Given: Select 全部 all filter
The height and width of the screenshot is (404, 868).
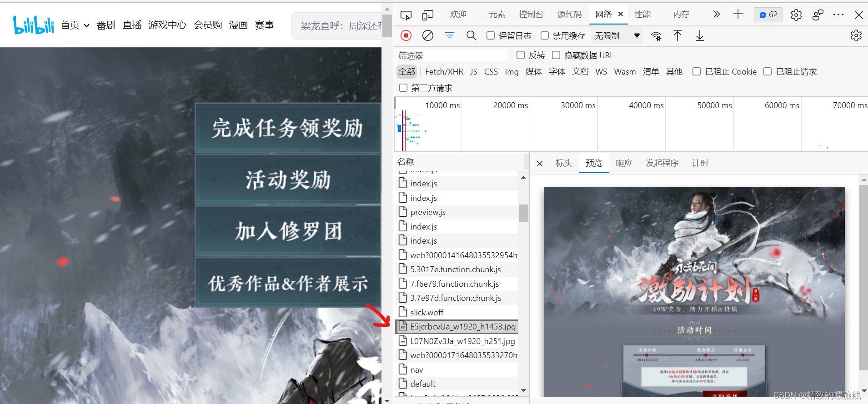Looking at the screenshot, I should pyautogui.click(x=407, y=72).
